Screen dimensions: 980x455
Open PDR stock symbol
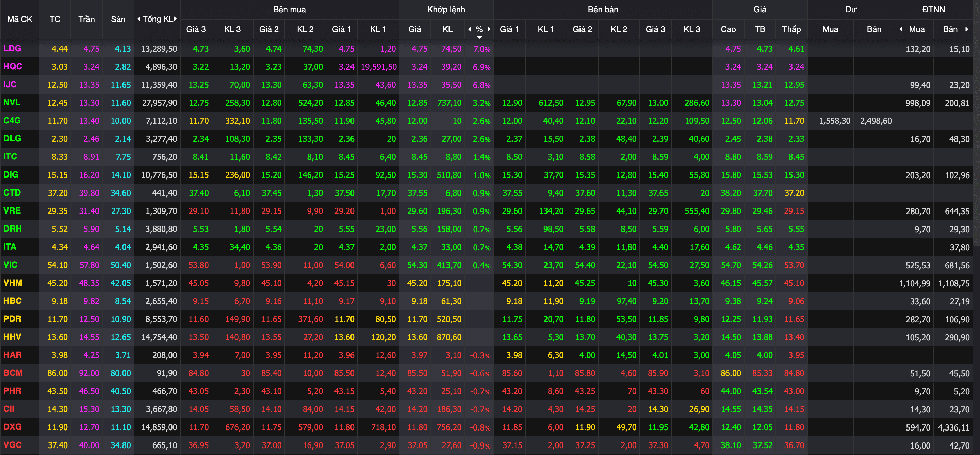12,319
